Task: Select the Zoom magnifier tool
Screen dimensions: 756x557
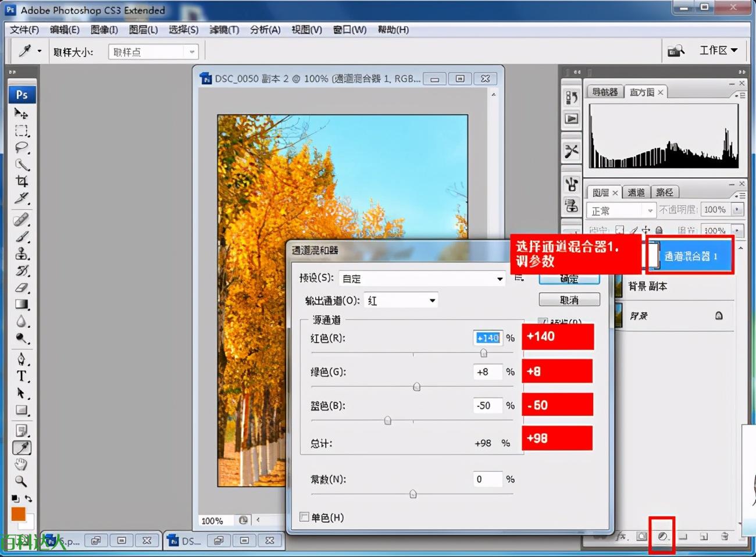Action: coord(22,481)
